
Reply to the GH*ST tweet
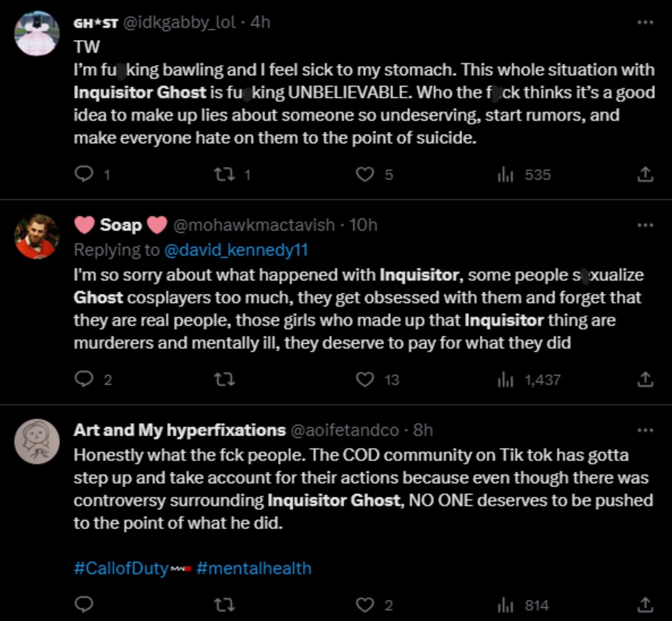coord(84,174)
